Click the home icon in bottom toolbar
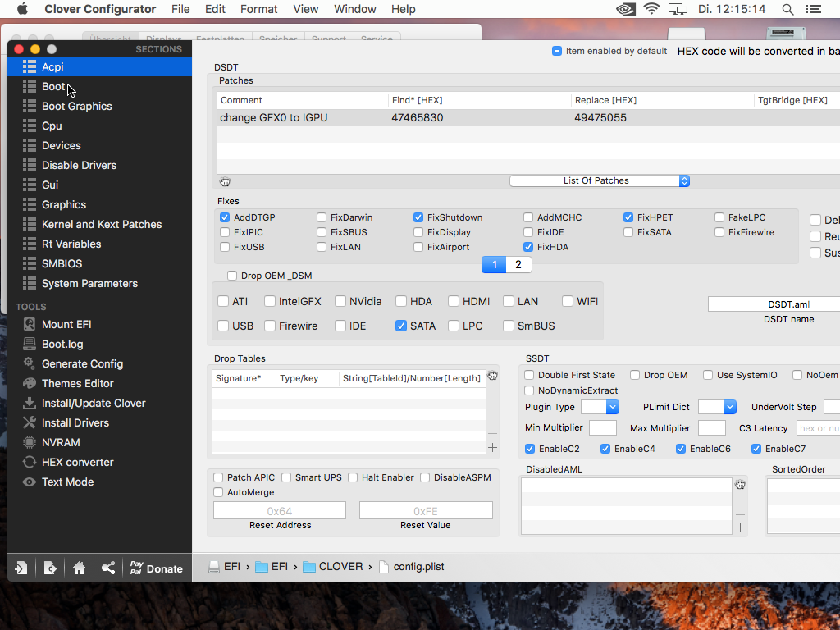 click(x=79, y=568)
